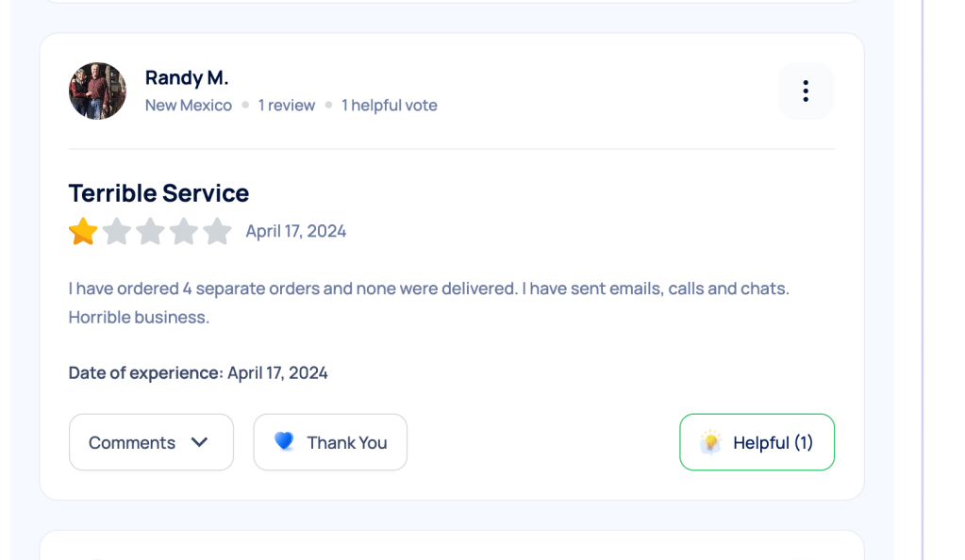Click the third grey star
The width and height of the screenshot is (965, 560).
tap(150, 231)
